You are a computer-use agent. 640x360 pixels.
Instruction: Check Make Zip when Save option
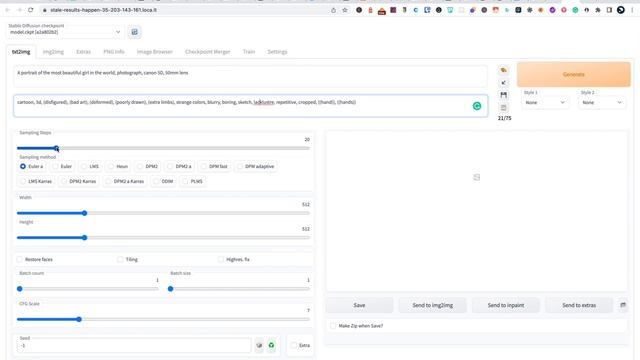click(x=333, y=326)
